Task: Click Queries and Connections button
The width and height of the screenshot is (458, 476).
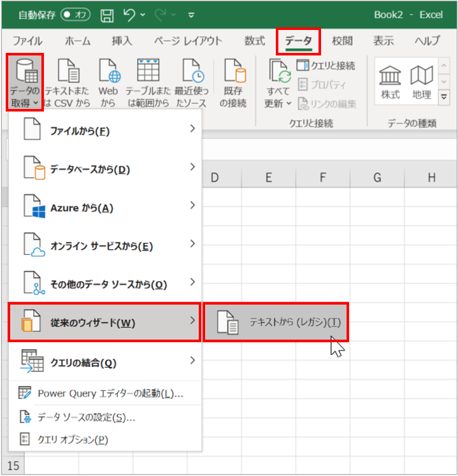Action: pyautogui.click(x=326, y=66)
